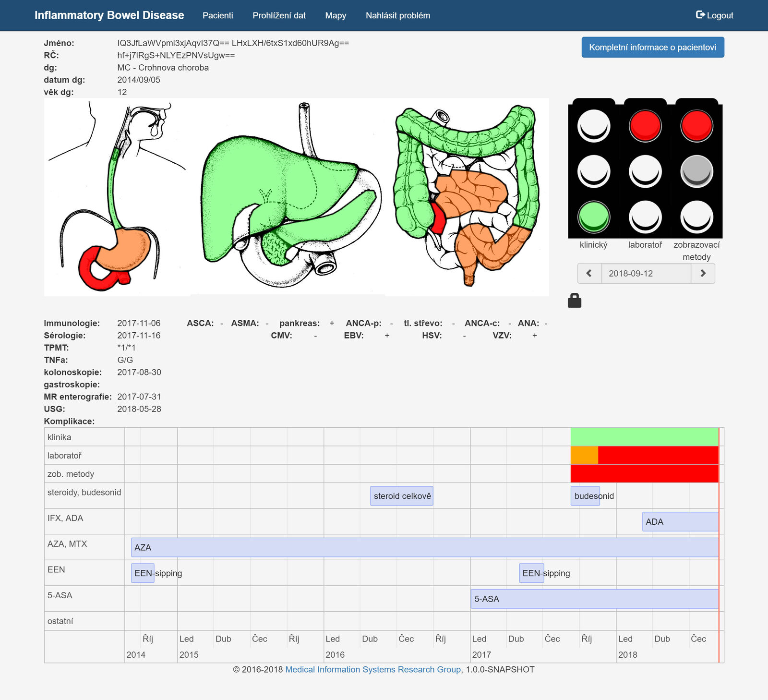This screenshot has height=700, width=768.
Task: Open Medical Information Systems Research Group link
Action: [372, 669]
